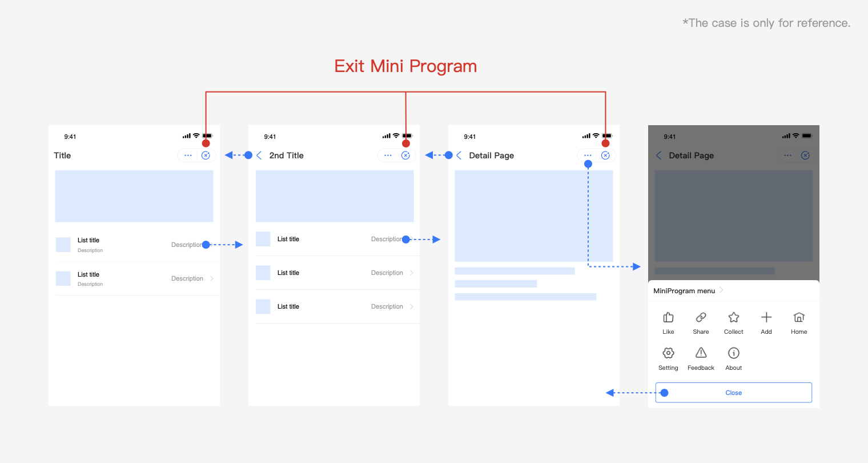Open second List title row chevron on Title screen
Image resolution: width=868 pixels, height=463 pixels.
(212, 278)
